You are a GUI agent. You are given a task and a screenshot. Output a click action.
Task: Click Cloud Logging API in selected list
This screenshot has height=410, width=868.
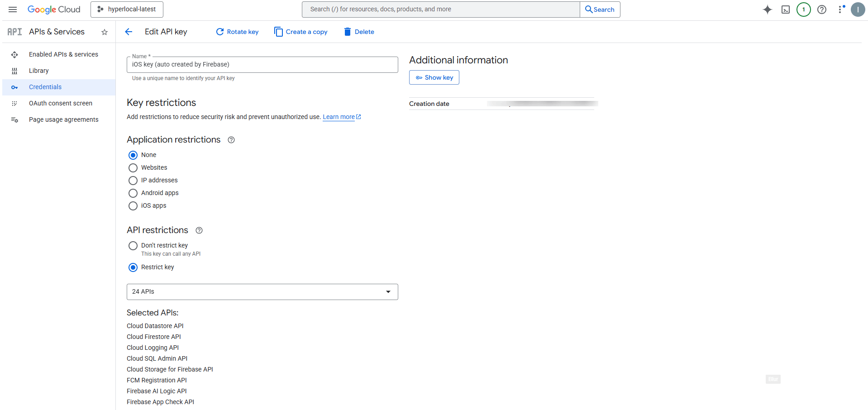[153, 348]
